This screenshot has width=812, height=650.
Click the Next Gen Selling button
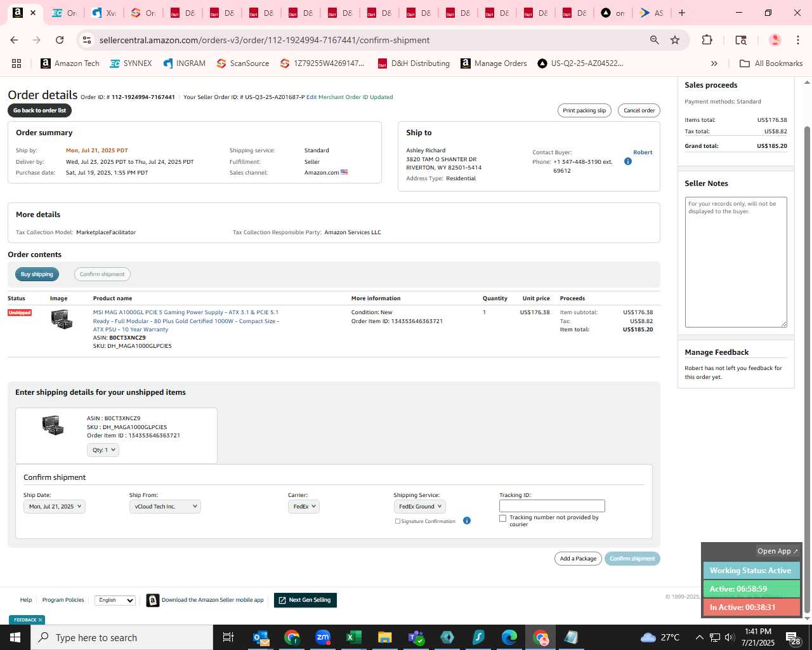click(x=305, y=600)
